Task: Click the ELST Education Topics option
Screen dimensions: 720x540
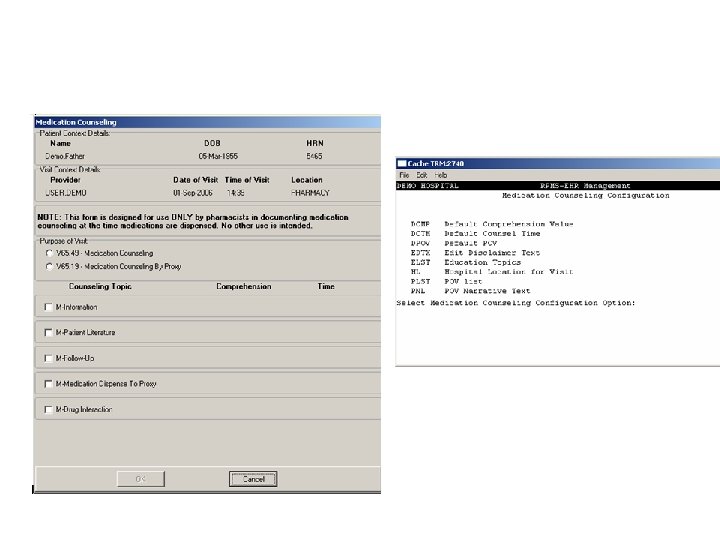Action: [x=466, y=262]
